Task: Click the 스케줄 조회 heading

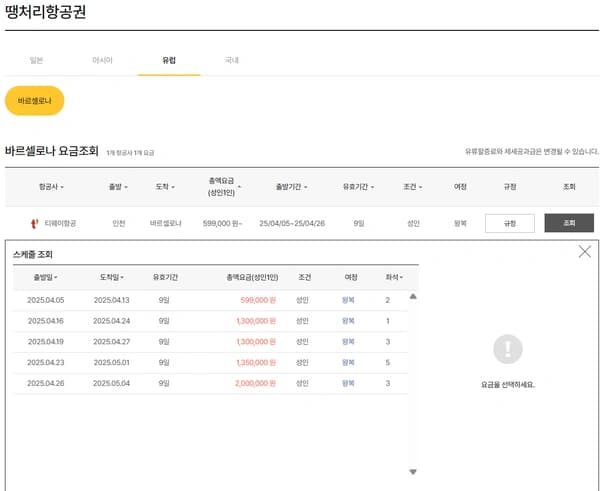Action: [x=33, y=254]
